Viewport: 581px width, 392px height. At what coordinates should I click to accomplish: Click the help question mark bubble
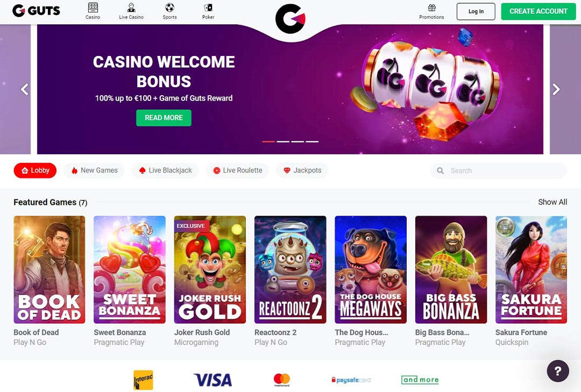(558, 371)
